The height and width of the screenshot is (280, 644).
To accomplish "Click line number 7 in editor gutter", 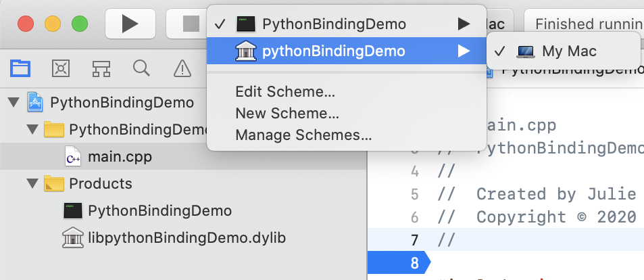I will [414, 240].
